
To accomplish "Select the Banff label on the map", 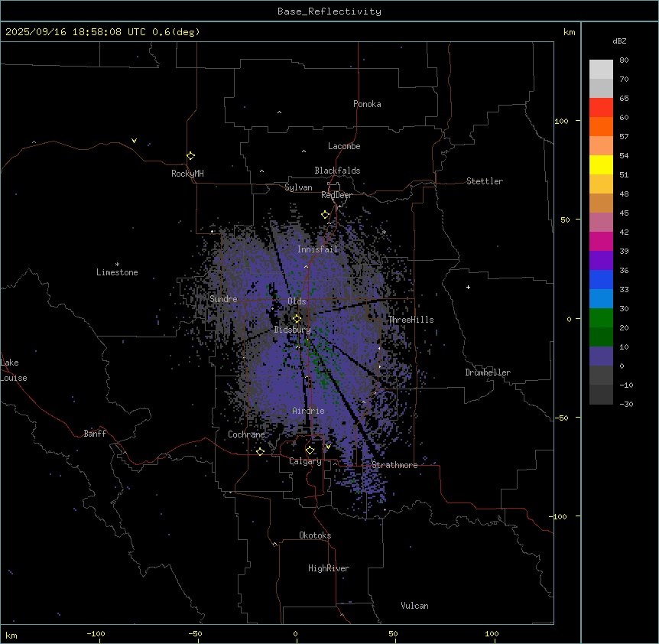I will (95, 434).
